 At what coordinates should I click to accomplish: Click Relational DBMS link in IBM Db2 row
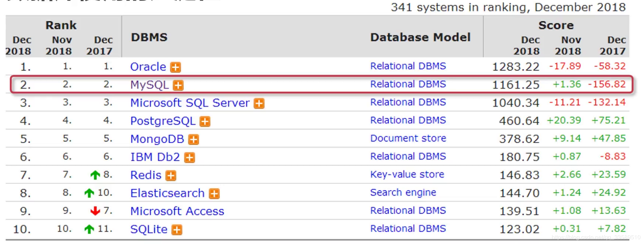[x=408, y=156]
